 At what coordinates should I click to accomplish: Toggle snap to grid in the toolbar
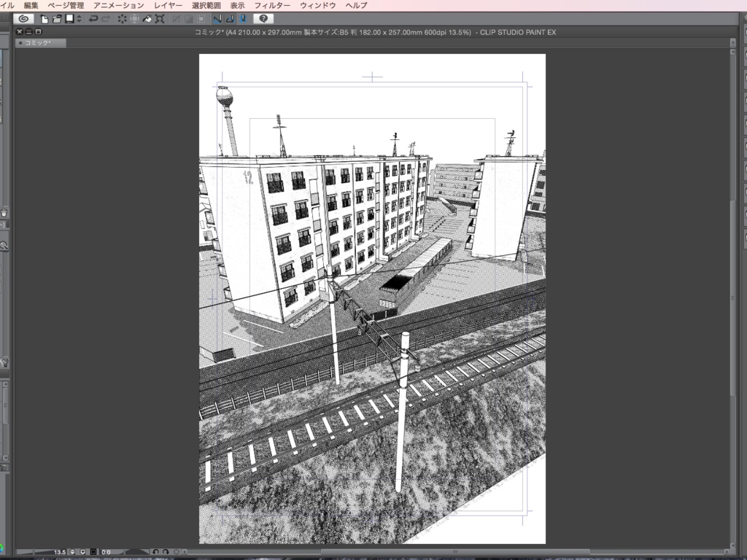tap(243, 18)
